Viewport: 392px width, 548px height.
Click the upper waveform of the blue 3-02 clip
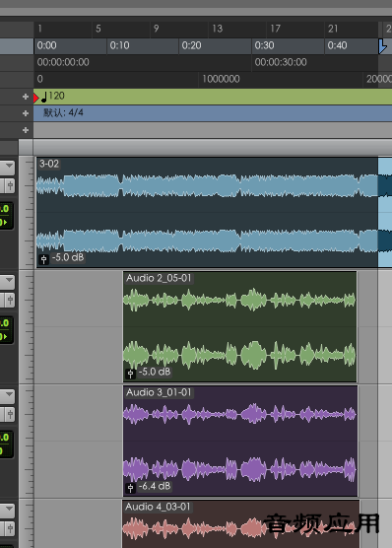pyautogui.click(x=207, y=185)
